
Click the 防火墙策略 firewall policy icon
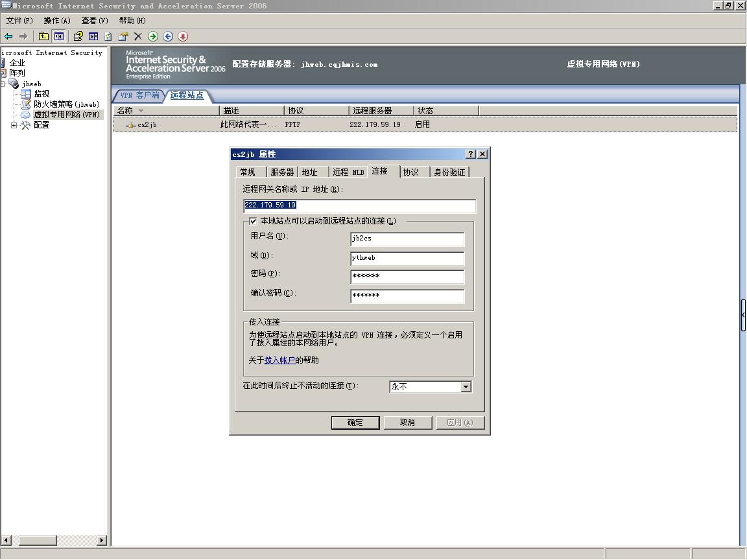click(26, 104)
